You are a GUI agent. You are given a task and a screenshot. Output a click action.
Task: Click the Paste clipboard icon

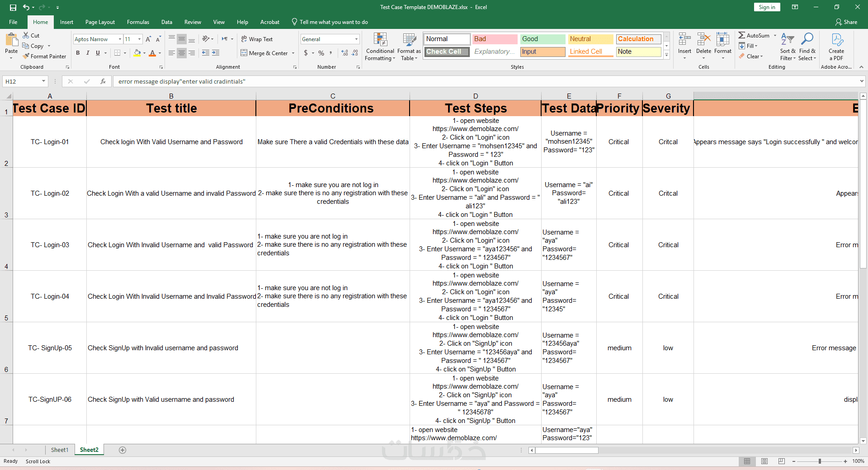[x=11, y=40]
